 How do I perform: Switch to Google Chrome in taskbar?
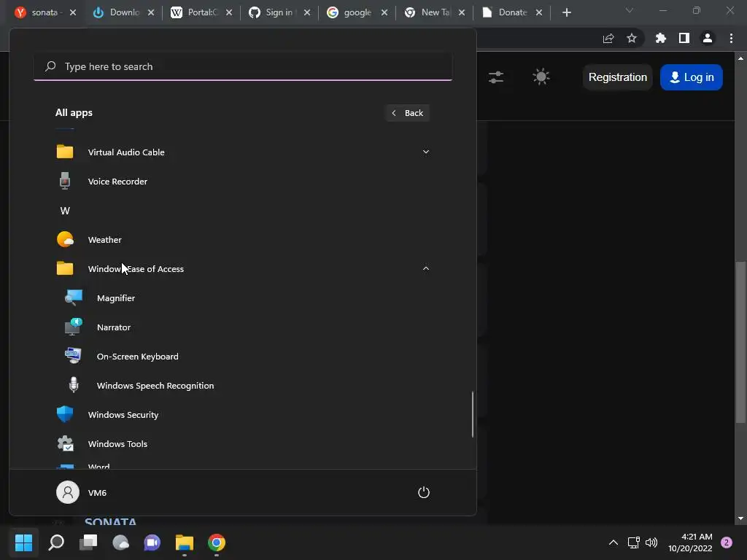[216, 542]
